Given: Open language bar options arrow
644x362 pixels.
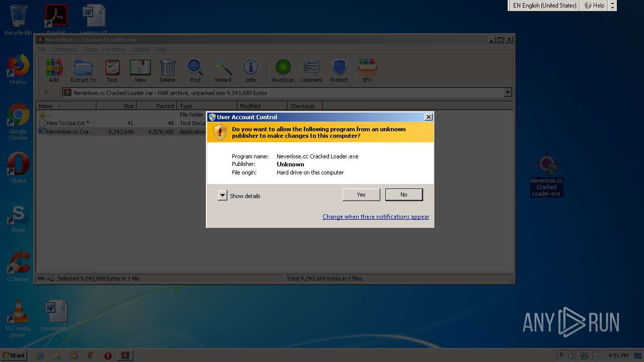Looking at the screenshot, I should click(x=612, y=6).
